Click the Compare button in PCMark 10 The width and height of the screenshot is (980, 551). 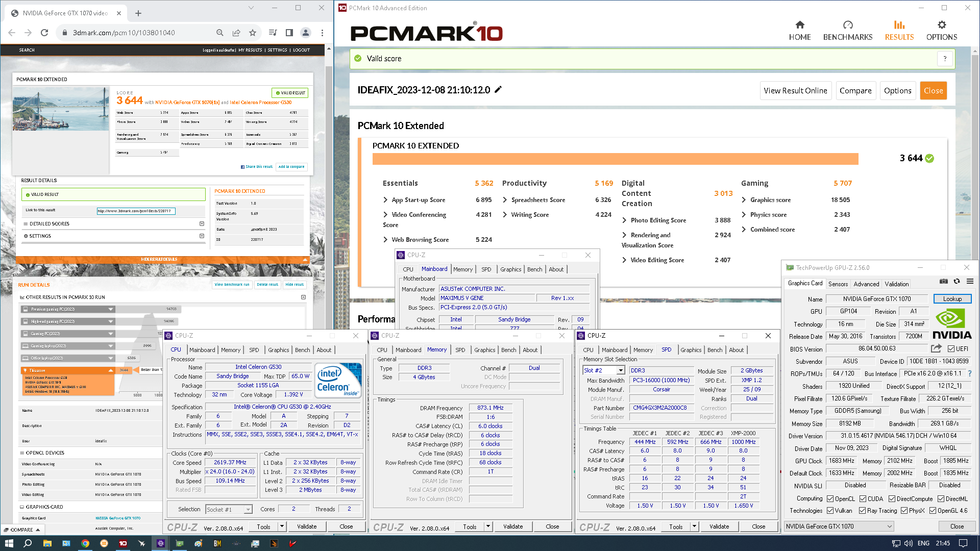click(855, 90)
